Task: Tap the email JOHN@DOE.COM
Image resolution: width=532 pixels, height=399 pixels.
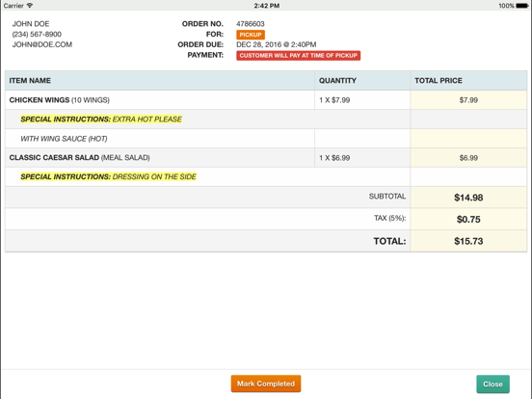Action: pos(42,44)
